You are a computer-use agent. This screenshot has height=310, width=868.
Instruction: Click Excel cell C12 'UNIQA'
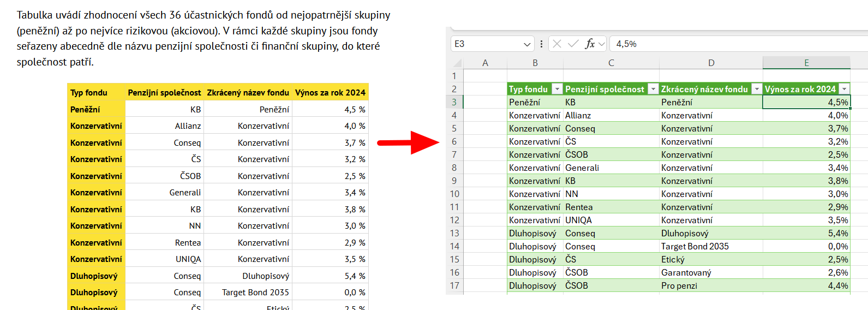(x=611, y=220)
